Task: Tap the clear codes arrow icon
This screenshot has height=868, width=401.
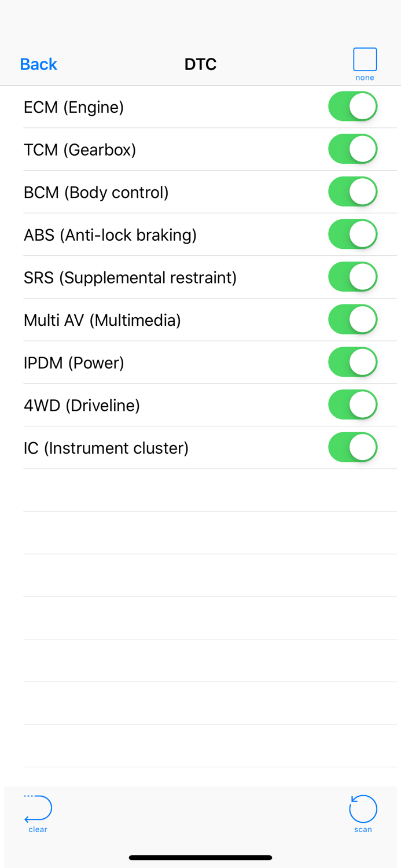Action: 38,809
